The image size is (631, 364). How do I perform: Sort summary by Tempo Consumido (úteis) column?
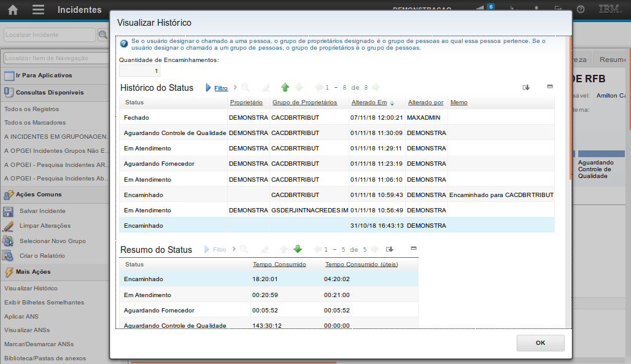pyautogui.click(x=362, y=265)
